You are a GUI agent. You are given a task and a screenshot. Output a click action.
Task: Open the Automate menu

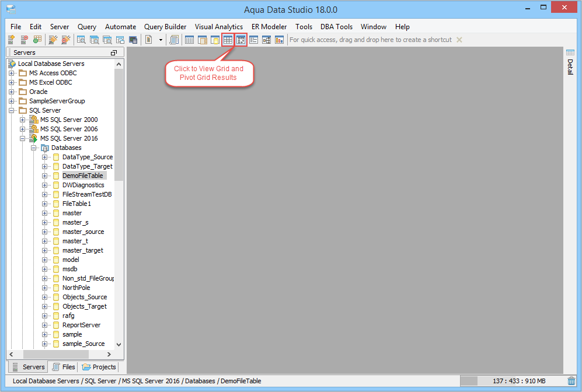click(x=121, y=27)
